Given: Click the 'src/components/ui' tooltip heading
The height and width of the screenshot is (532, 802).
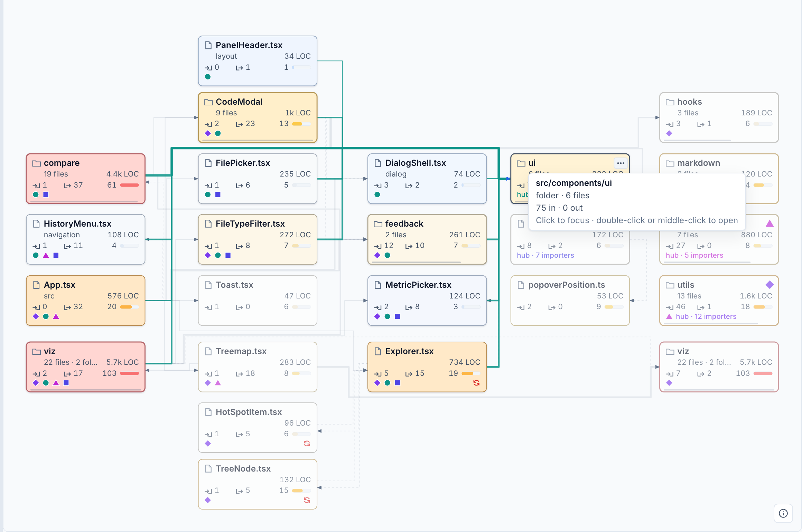Looking at the screenshot, I should coord(574,183).
